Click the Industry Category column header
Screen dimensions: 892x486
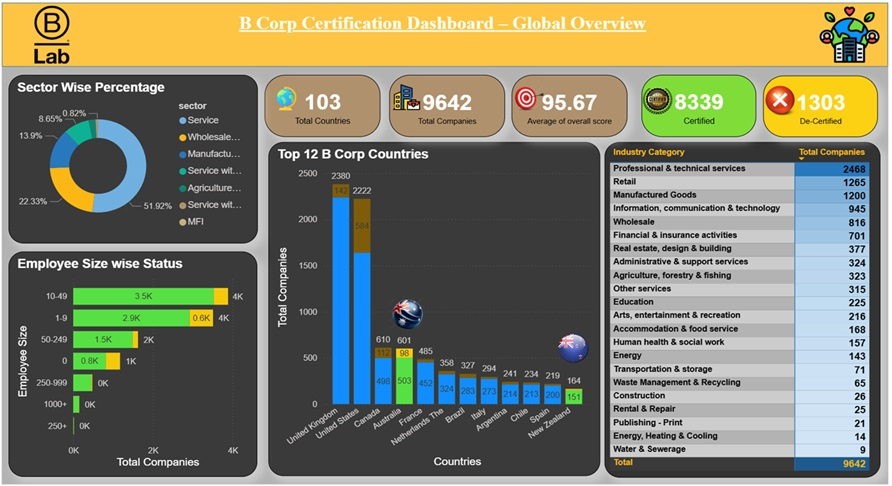(648, 153)
